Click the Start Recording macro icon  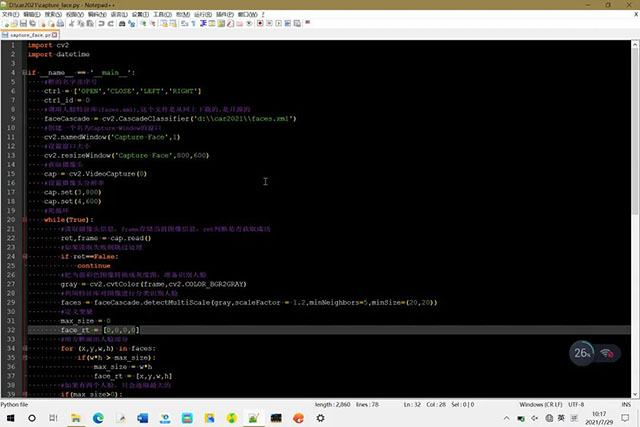point(260,24)
